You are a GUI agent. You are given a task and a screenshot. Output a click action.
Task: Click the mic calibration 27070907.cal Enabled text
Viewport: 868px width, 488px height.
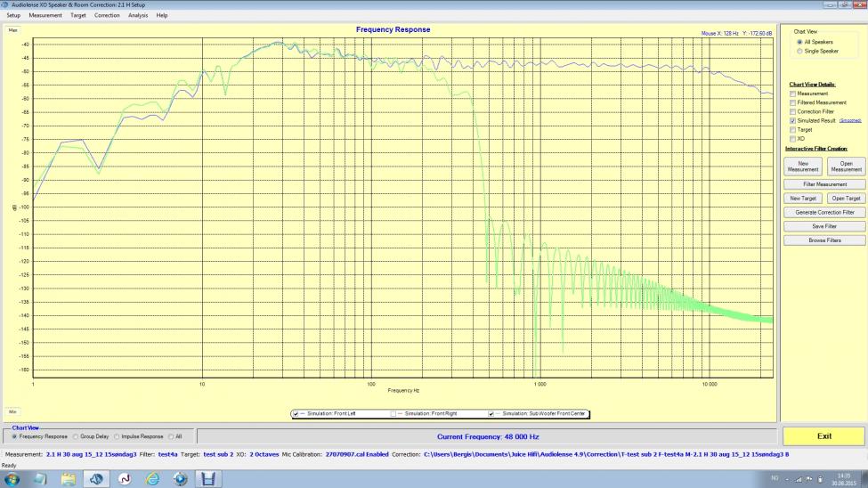coord(357,455)
